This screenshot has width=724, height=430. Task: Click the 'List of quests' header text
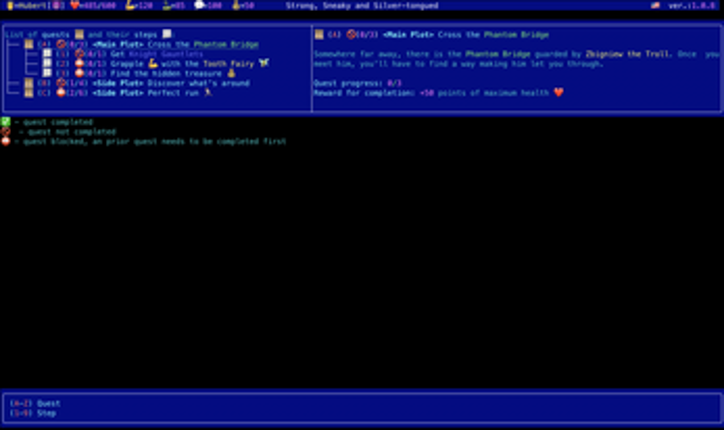click(37, 35)
